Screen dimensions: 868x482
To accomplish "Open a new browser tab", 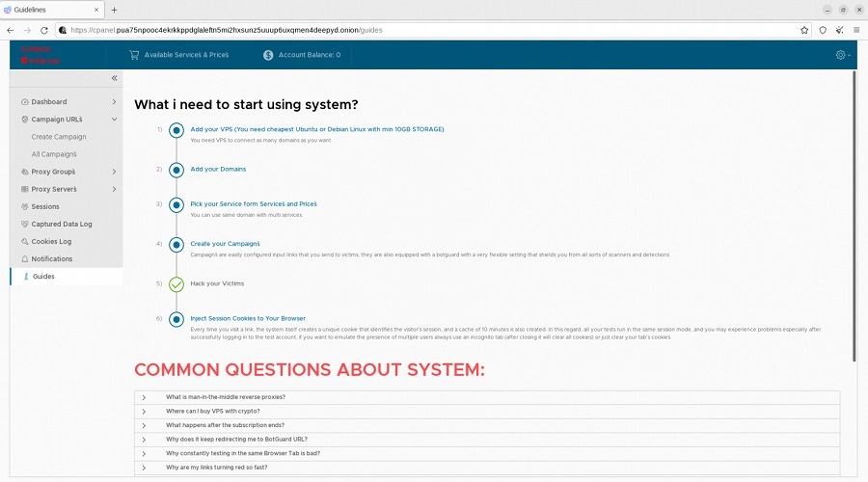I will coord(114,10).
